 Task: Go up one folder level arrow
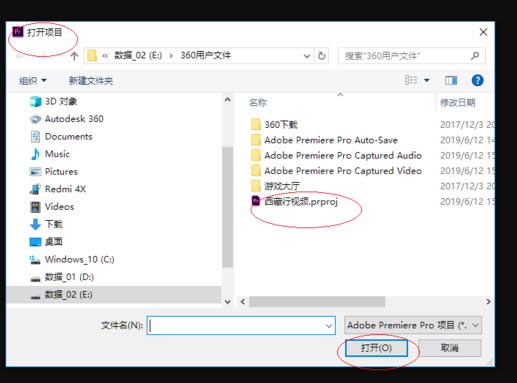point(74,56)
